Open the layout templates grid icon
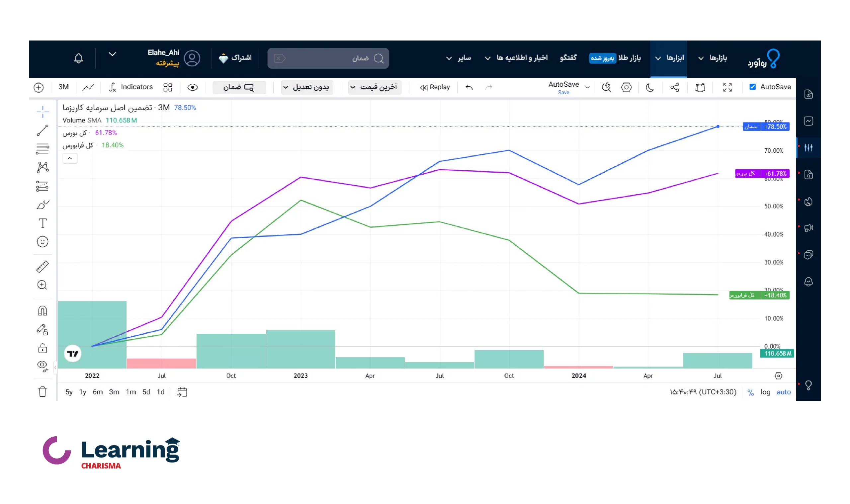Viewport: 850px width, 504px height. [168, 87]
